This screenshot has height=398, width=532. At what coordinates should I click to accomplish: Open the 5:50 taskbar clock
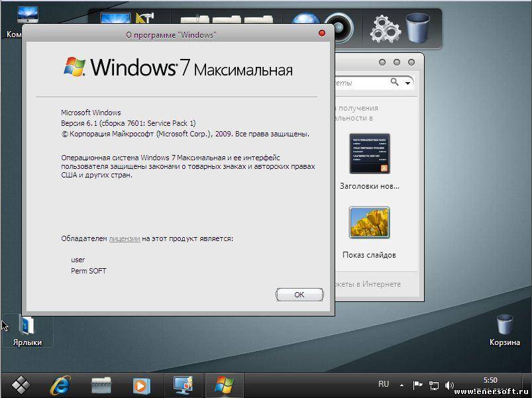tap(490, 380)
